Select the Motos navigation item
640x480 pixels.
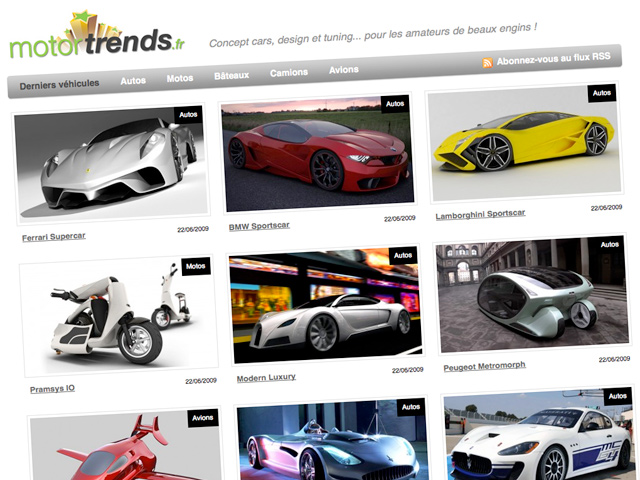coord(180,78)
